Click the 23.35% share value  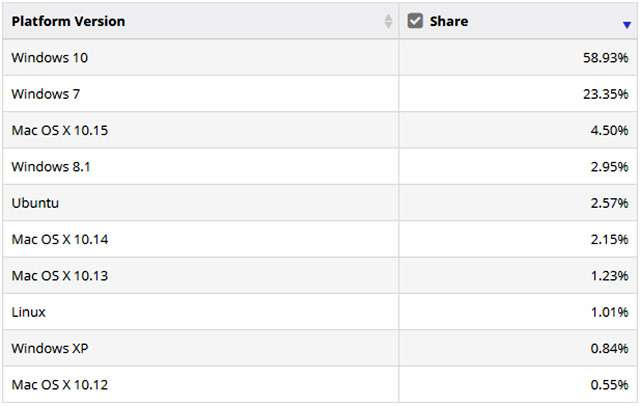pos(607,94)
